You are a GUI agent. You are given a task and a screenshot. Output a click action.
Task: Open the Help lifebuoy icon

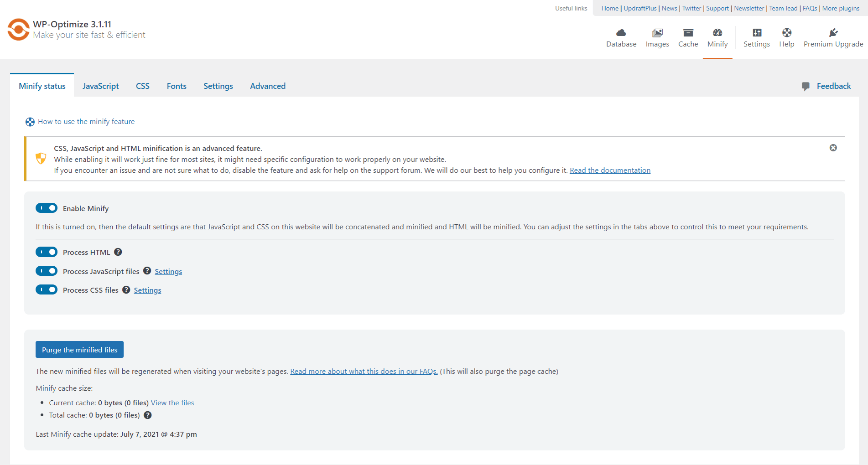click(x=786, y=33)
